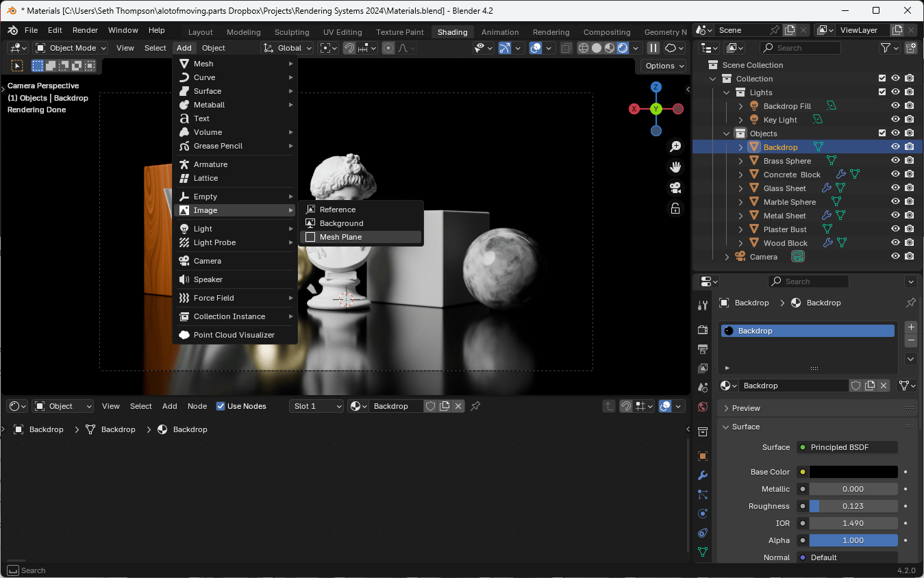Collapse the Objects collection in outliner
Viewport: 924px width, 578px height.
pyautogui.click(x=727, y=134)
